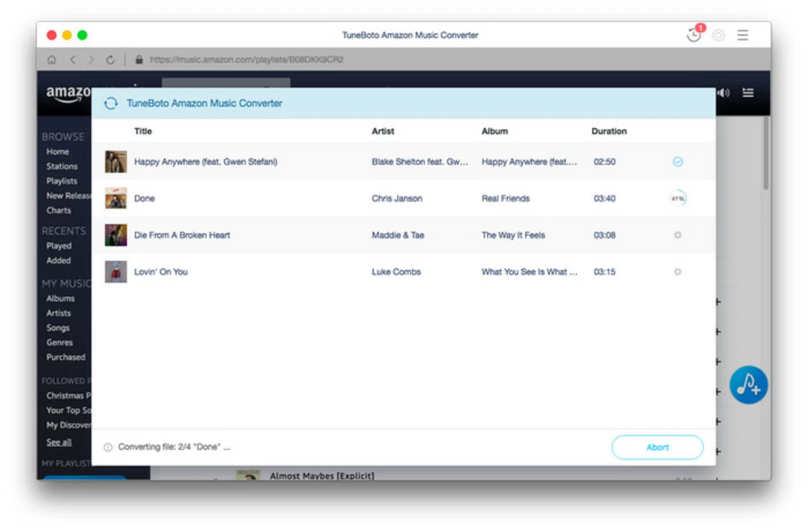Click the Artist column header
808x532 pixels.
[383, 132]
